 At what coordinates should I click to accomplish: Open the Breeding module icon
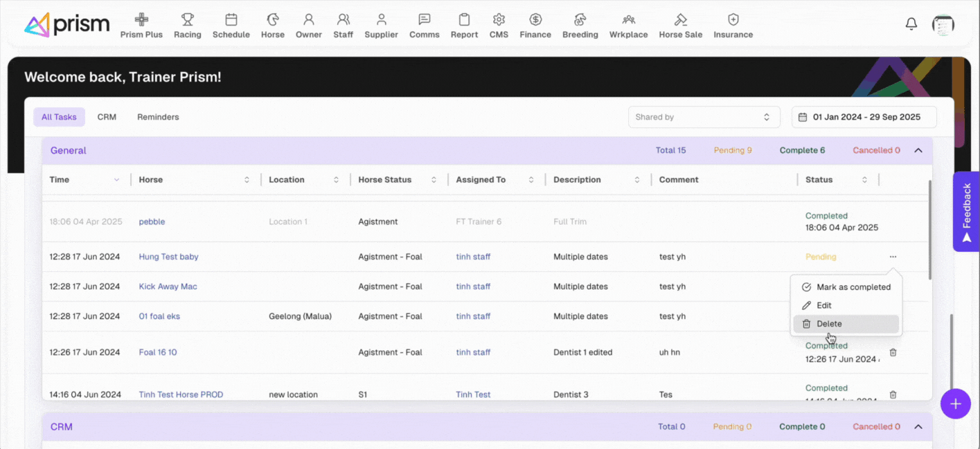coord(580,20)
